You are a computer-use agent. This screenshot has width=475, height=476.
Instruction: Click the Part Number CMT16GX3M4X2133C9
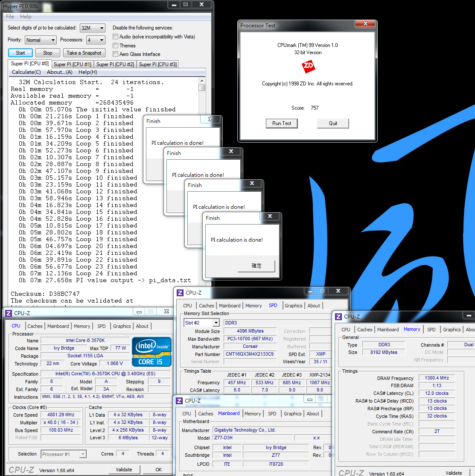[250, 354]
